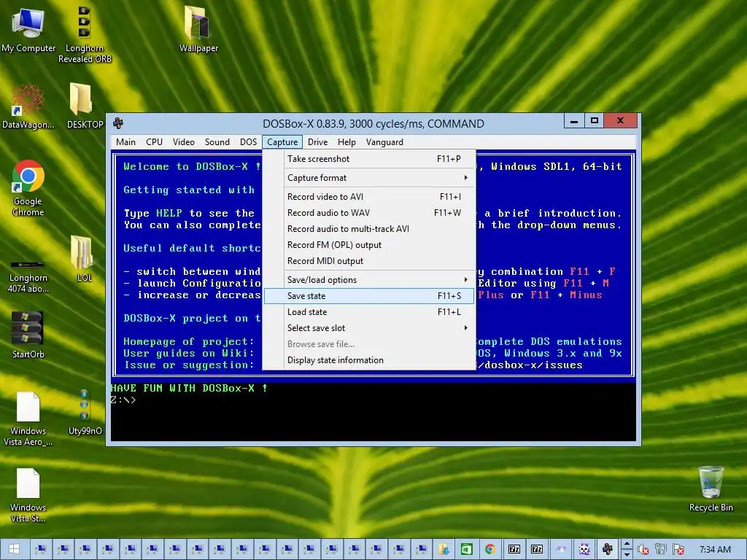Select the DataWagon shortcut on the desktop

(x=28, y=106)
